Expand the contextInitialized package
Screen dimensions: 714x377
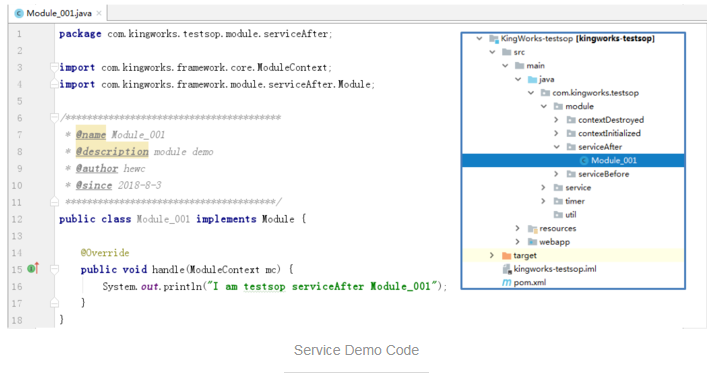(x=556, y=133)
